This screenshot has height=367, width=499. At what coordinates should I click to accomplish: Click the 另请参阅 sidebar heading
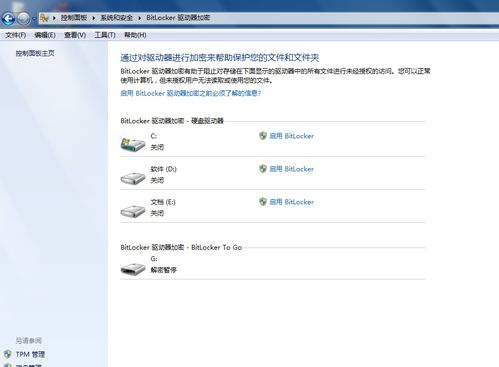29,340
